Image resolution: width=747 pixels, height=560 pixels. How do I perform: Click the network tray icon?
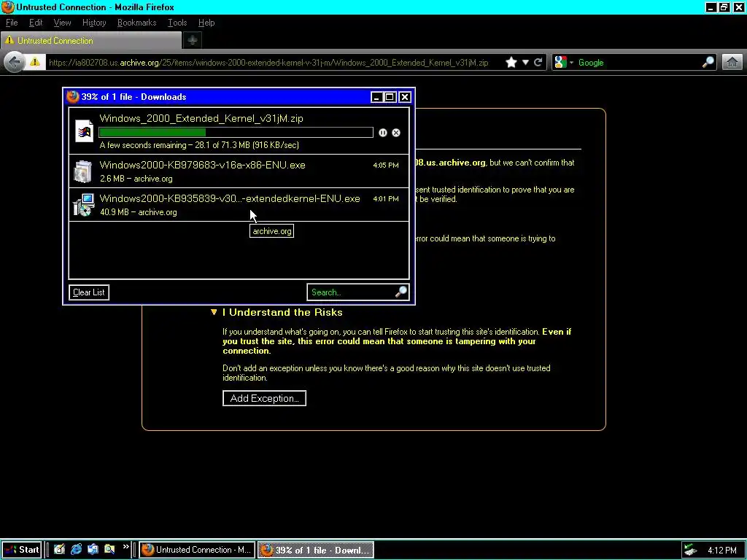click(x=690, y=550)
